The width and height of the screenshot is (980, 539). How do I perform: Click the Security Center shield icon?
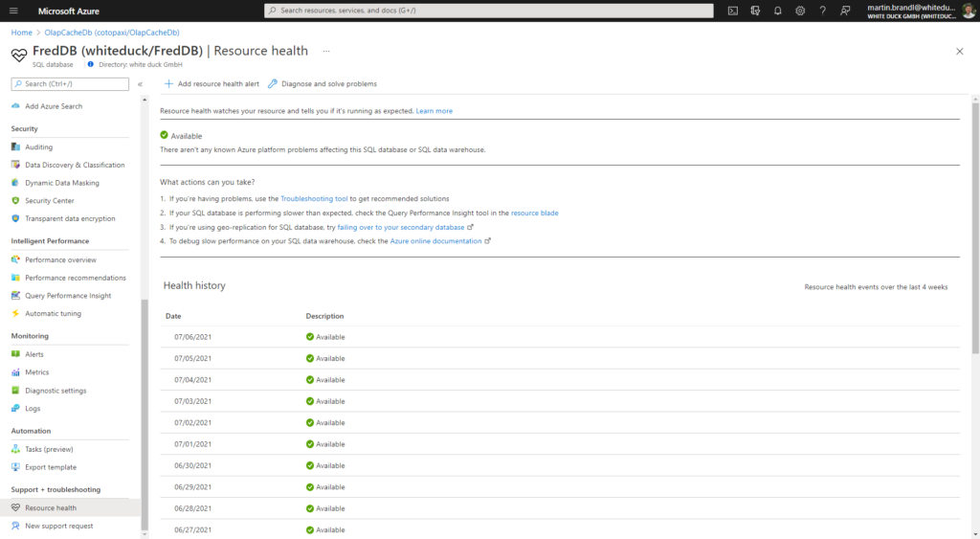pyautogui.click(x=15, y=201)
